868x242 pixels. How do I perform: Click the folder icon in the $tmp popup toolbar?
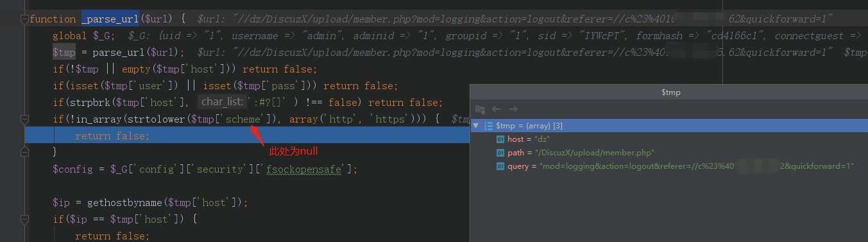[x=480, y=109]
